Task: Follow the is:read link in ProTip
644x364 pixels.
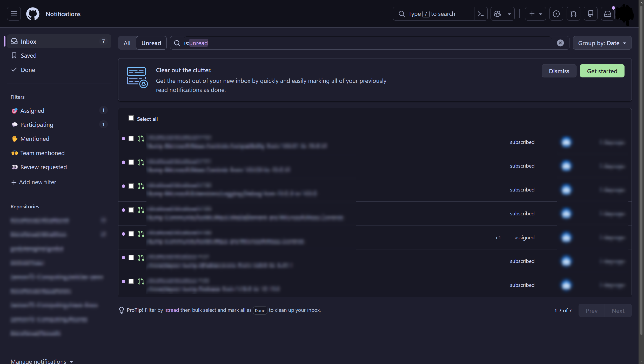Action: tap(172, 310)
